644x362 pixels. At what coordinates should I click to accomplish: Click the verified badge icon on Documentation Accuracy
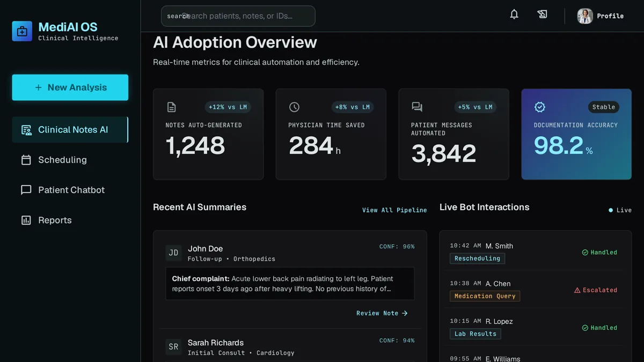540,107
